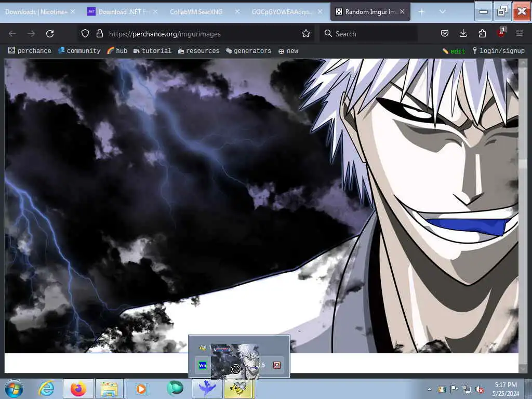Minimize the Firefox window
The width and height of the screenshot is (532, 399).
483,12
